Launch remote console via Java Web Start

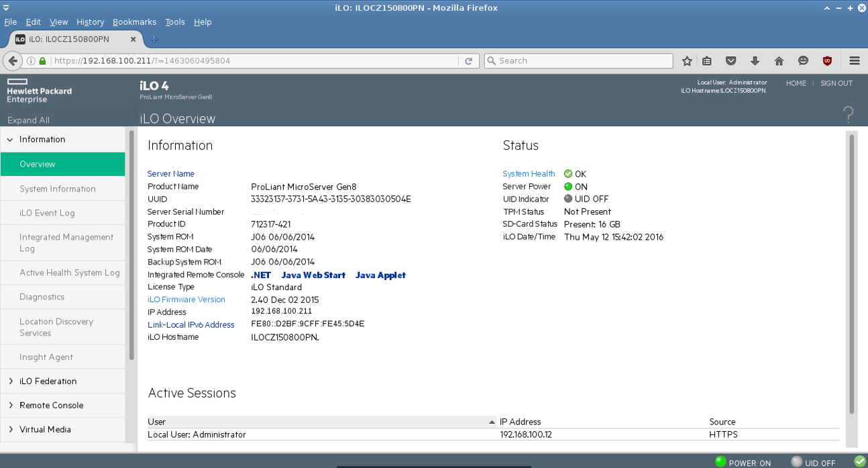313,275
